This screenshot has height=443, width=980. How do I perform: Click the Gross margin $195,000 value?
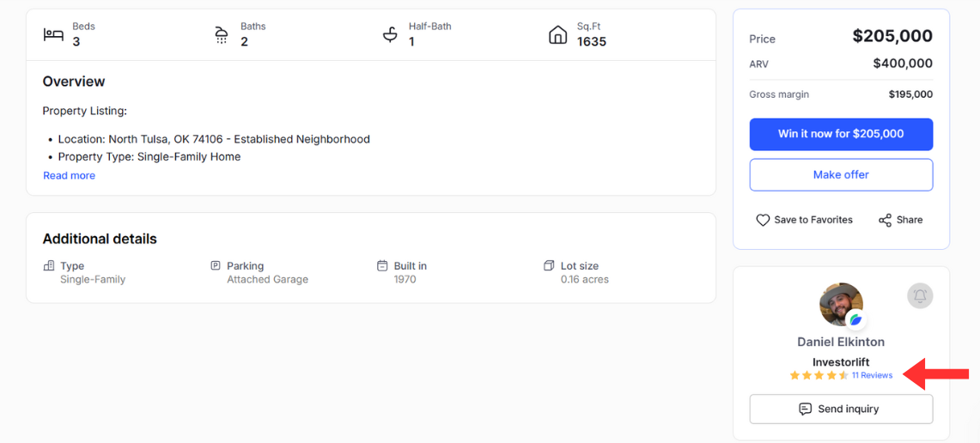coord(910,94)
